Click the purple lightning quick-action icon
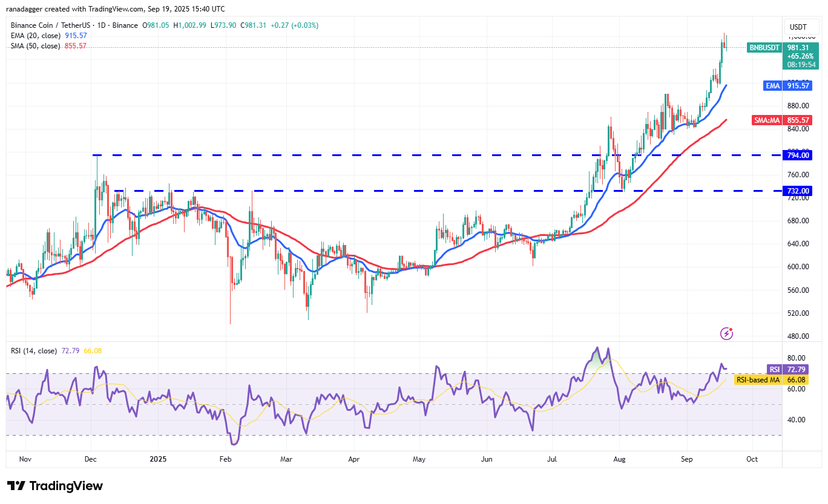828x504 pixels. tap(726, 333)
